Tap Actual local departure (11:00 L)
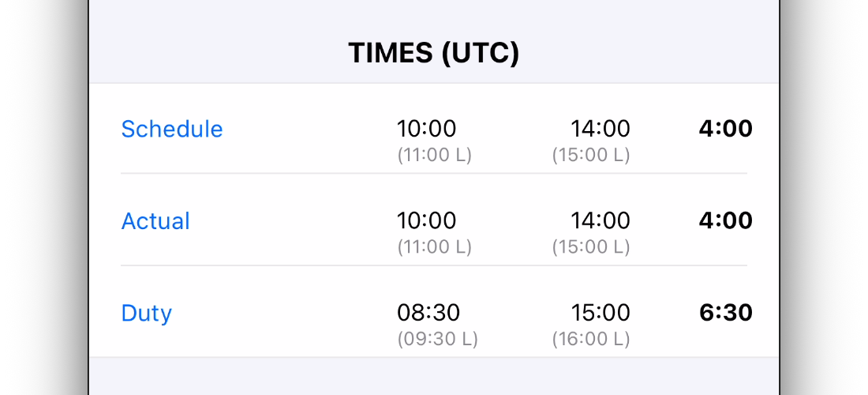The image size is (868, 395). pyautogui.click(x=435, y=247)
